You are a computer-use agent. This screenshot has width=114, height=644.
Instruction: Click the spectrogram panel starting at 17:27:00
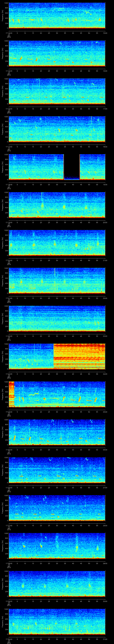tap(57, 508)
